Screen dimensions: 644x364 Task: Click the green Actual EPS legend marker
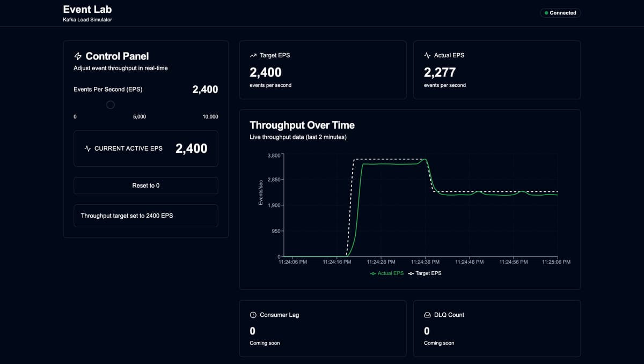[x=372, y=273]
